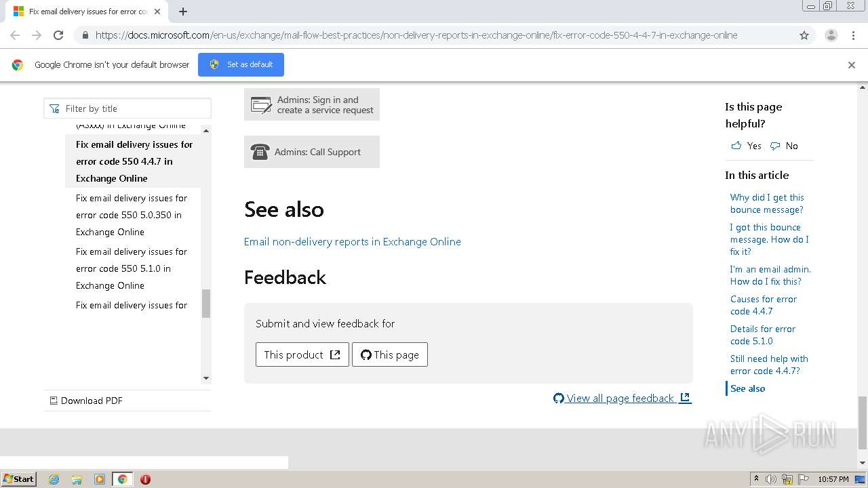Click Admins: Call Support button
868x488 pixels.
(x=312, y=152)
